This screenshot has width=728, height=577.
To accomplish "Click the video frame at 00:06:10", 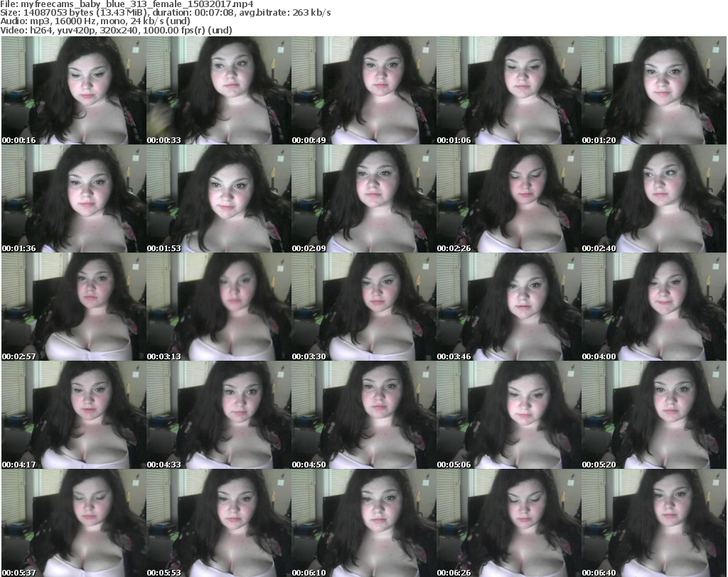I will point(364,523).
